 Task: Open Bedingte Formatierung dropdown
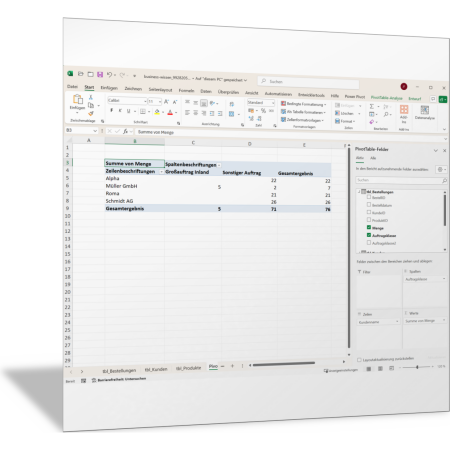click(303, 104)
